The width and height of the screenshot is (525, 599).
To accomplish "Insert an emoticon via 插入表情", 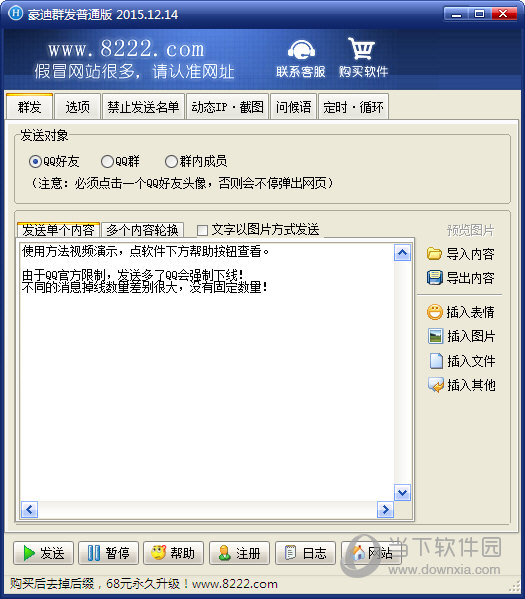I will (460, 312).
